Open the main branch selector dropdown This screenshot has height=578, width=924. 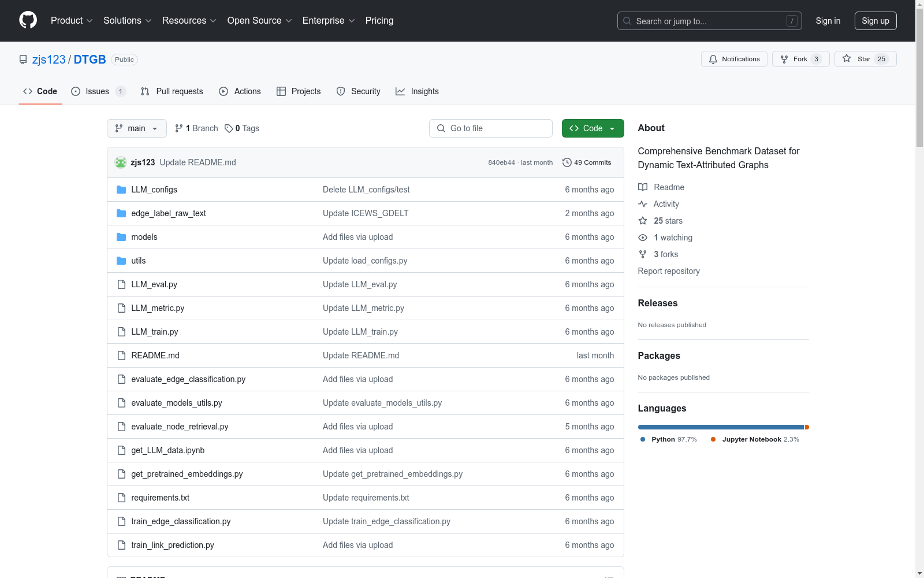(x=137, y=128)
